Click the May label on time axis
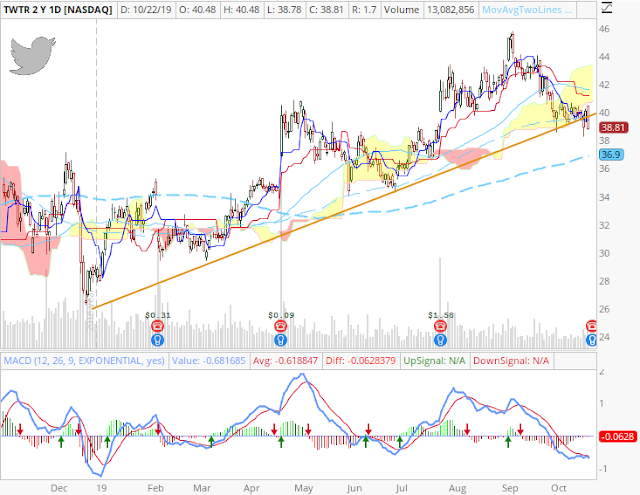640x495 pixels. [303, 488]
